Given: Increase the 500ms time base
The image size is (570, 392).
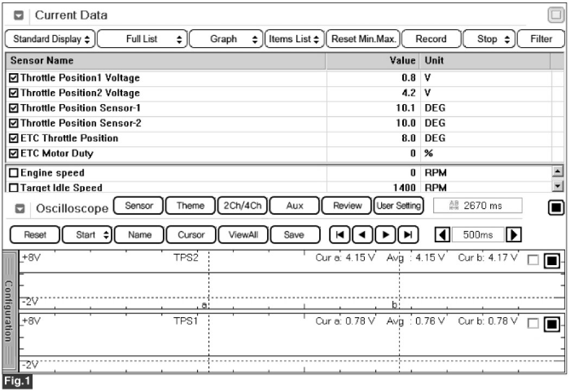Looking at the screenshot, I should [513, 235].
